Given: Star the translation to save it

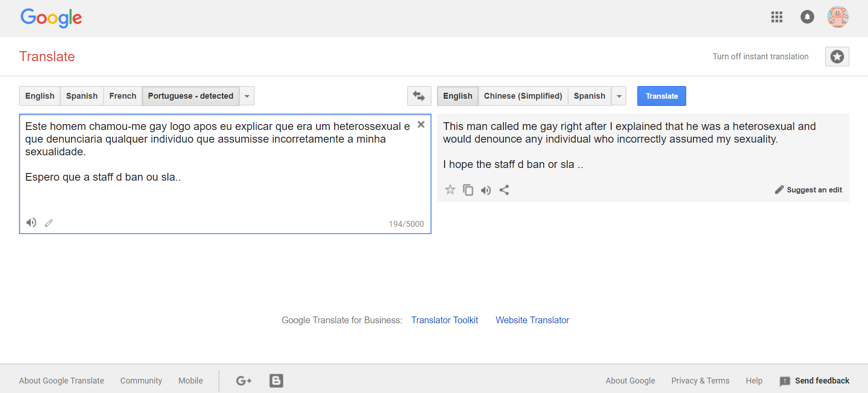Looking at the screenshot, I should (x=450, y=190).
